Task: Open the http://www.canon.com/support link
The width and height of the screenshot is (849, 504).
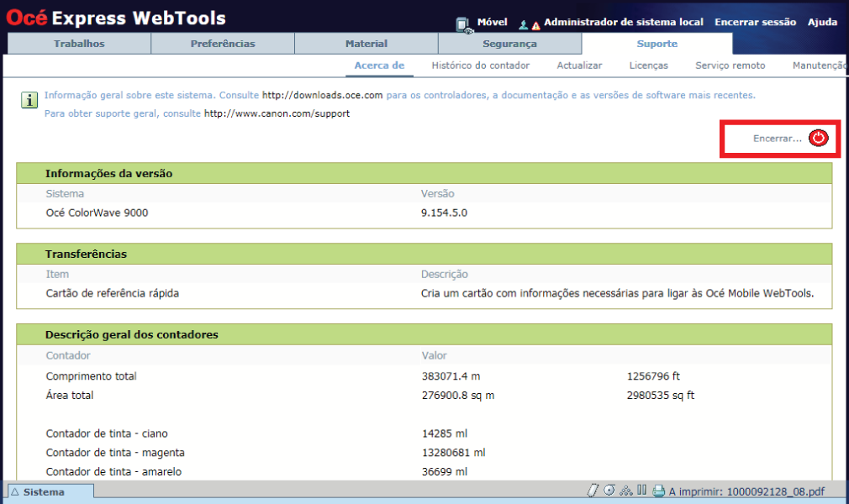Action: click(277, 113)
